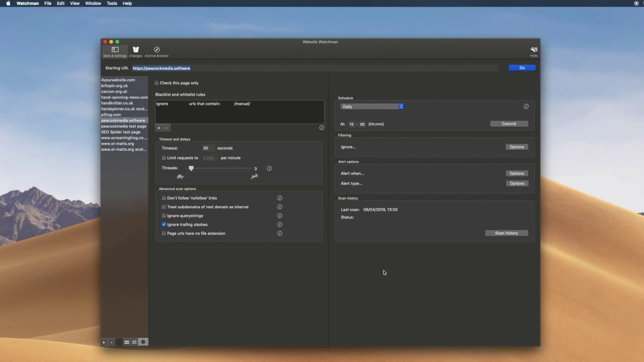Open the Sites & Settings toolbar view
Image resolution: width=644 pixels, height=362 pixels.
115,52
